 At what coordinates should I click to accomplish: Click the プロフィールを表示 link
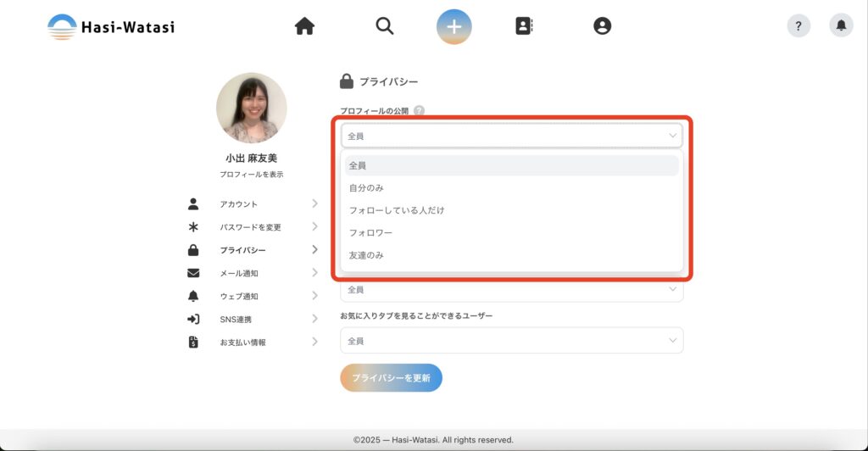click(252, 175)
